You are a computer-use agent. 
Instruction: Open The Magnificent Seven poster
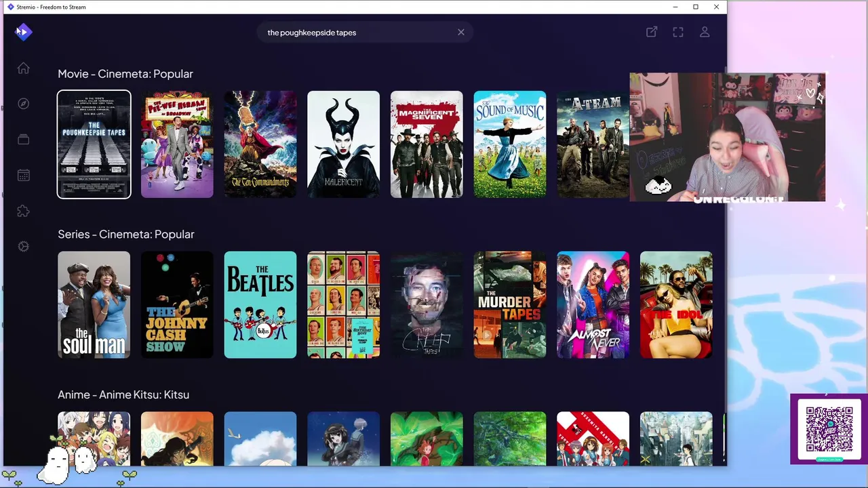point(427,144)
